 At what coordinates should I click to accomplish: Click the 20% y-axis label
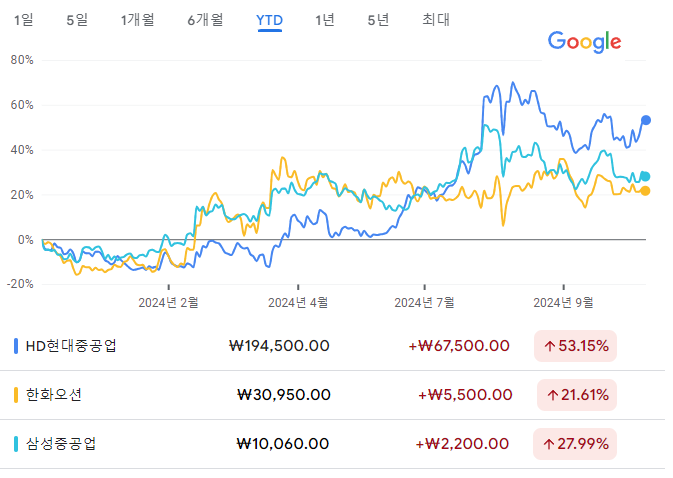point(22,195)
